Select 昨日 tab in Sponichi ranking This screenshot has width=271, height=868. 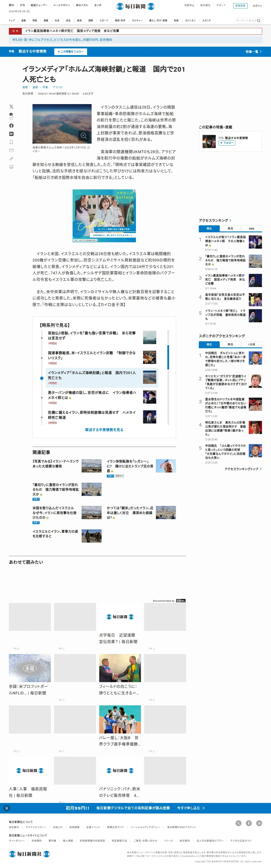(230, 344)
